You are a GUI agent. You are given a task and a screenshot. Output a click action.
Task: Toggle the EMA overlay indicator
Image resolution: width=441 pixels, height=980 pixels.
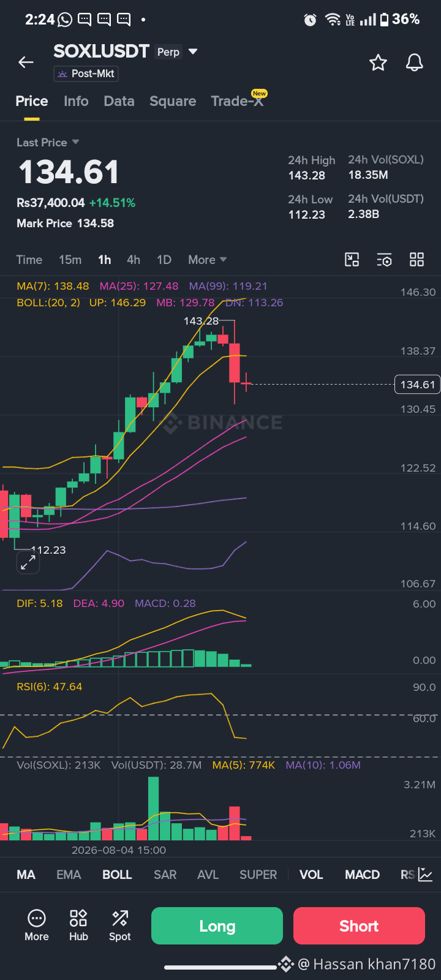69,875
